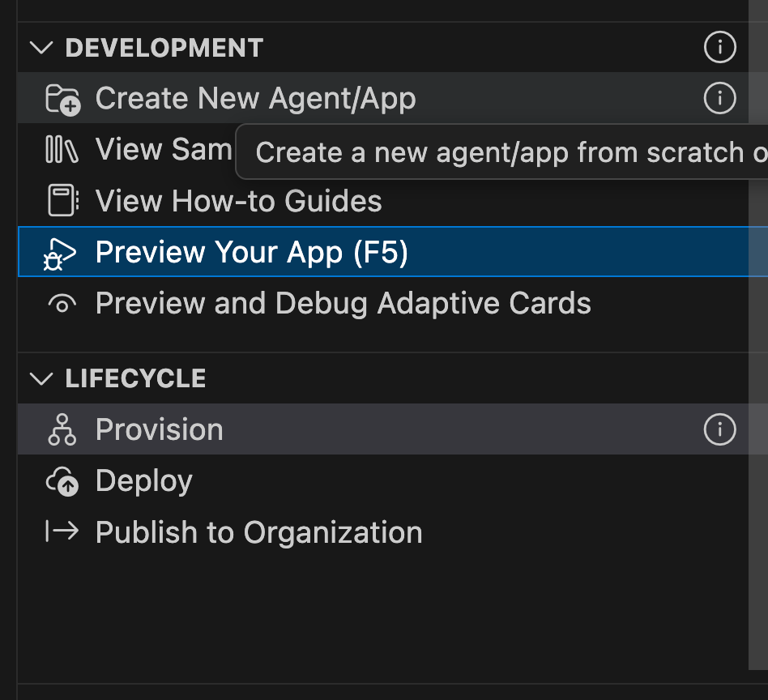Select the Deploy text label
This screenshot has height=700, width=768.
click(143, 481)
